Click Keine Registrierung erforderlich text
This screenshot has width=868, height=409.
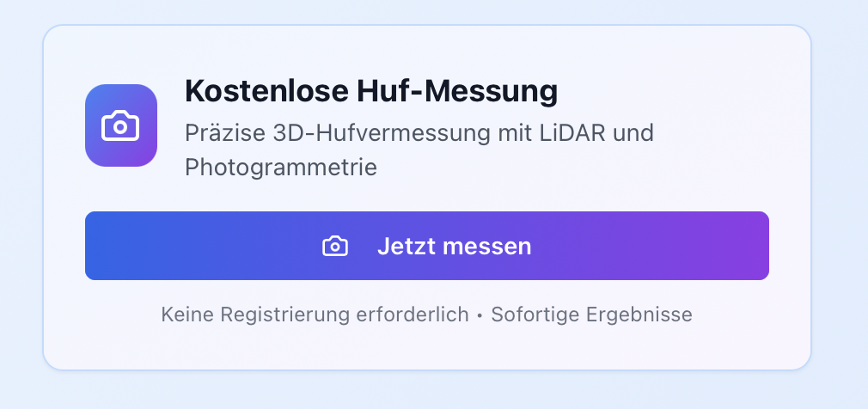click(x=315, y=314)
